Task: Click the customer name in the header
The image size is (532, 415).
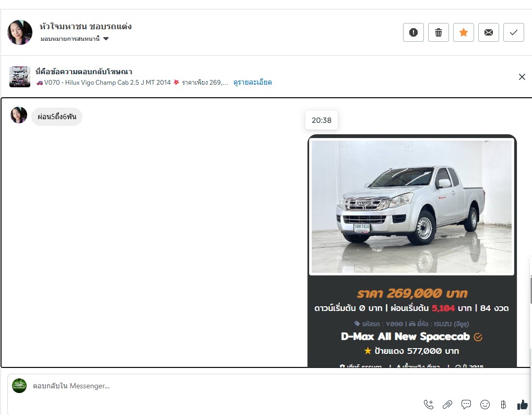Action: click(x=86, y=27)
